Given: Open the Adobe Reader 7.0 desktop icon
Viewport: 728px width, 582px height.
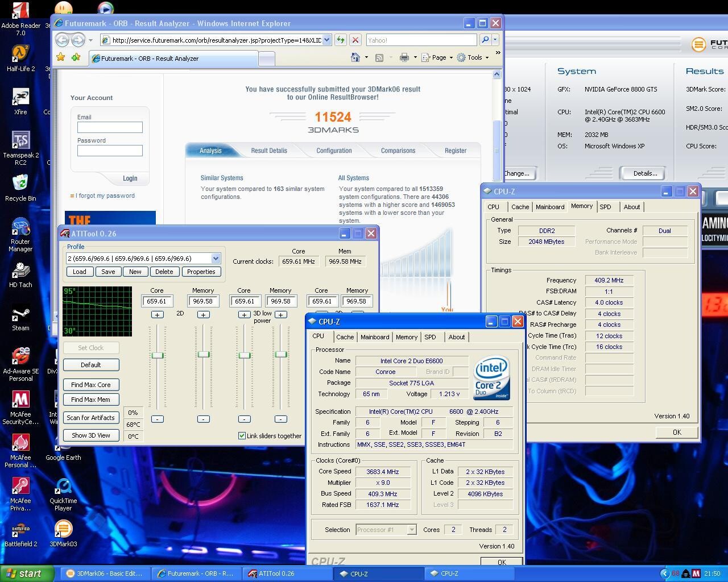Looking at the screenshot, I should (20, 20).
